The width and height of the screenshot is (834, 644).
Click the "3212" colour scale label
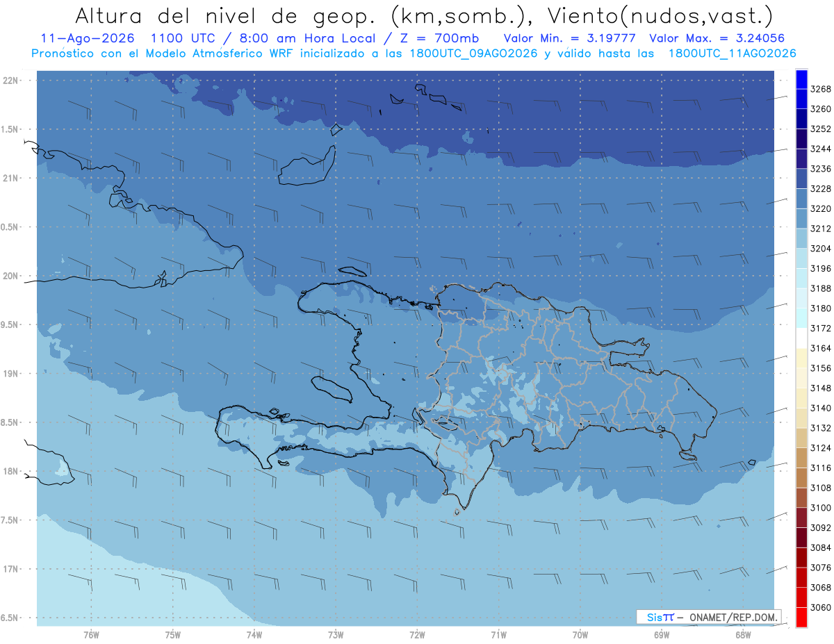tap(821, 229)
